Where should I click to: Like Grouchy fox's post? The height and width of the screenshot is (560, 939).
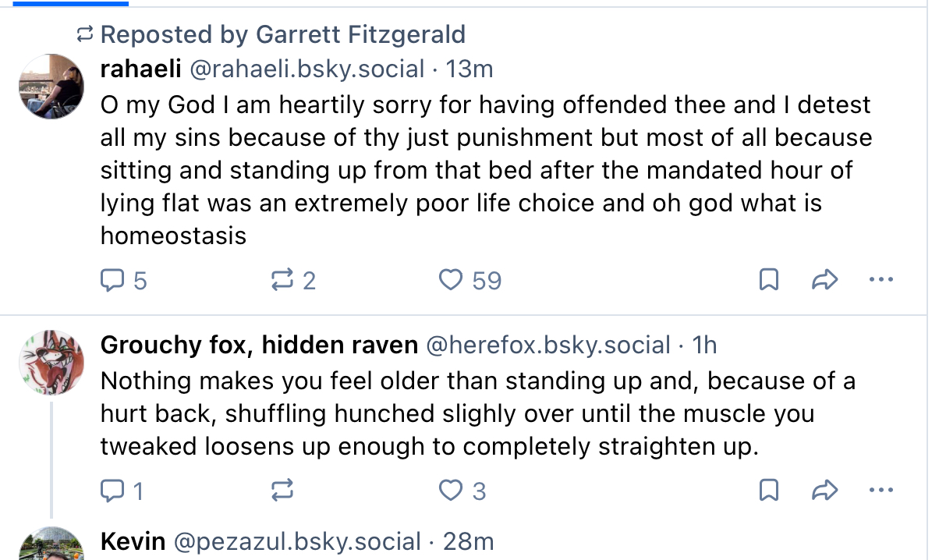click(x=452, y=491)
